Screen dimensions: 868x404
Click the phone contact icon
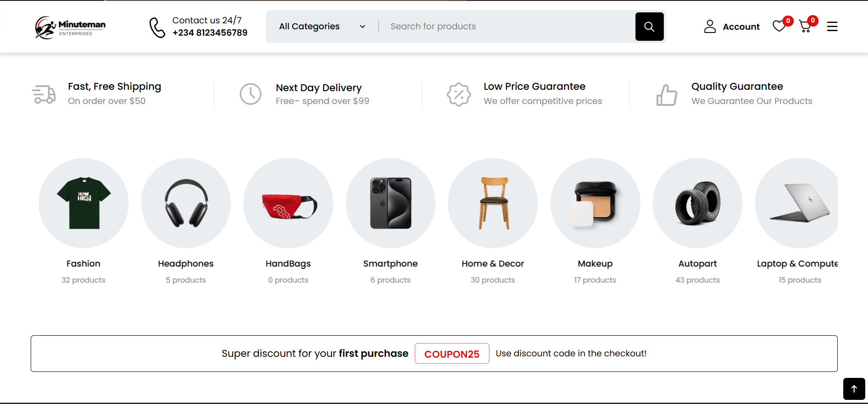[x=157, y=27]
